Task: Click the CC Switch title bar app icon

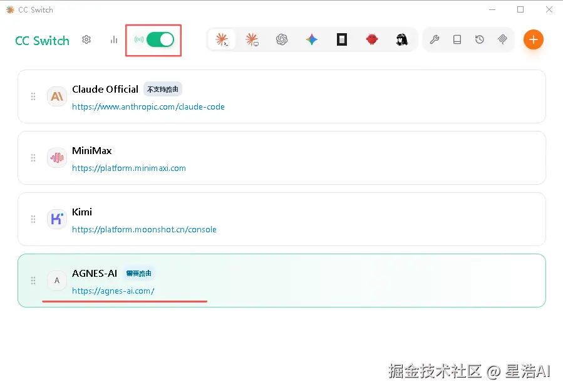Action: click(x=11, y=9)
